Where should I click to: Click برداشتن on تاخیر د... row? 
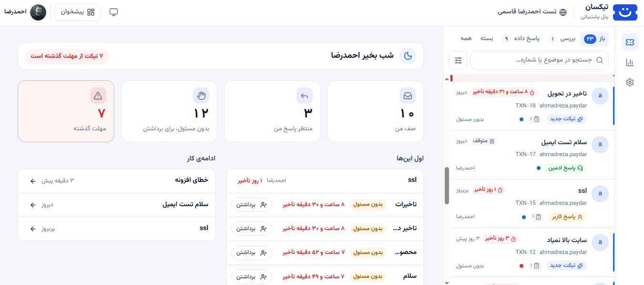pyautogui.click(x=252, y=228)
